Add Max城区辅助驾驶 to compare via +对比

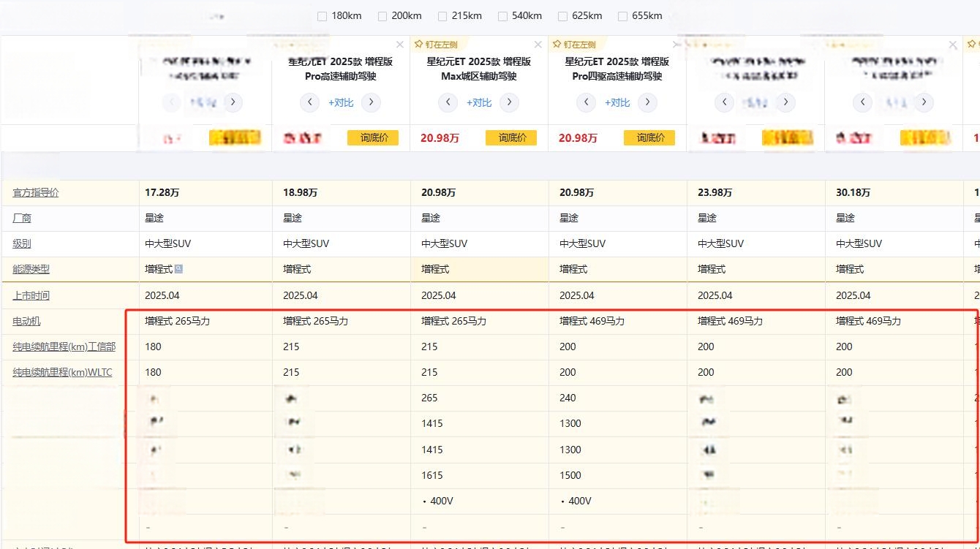click(x=479, y=102)
